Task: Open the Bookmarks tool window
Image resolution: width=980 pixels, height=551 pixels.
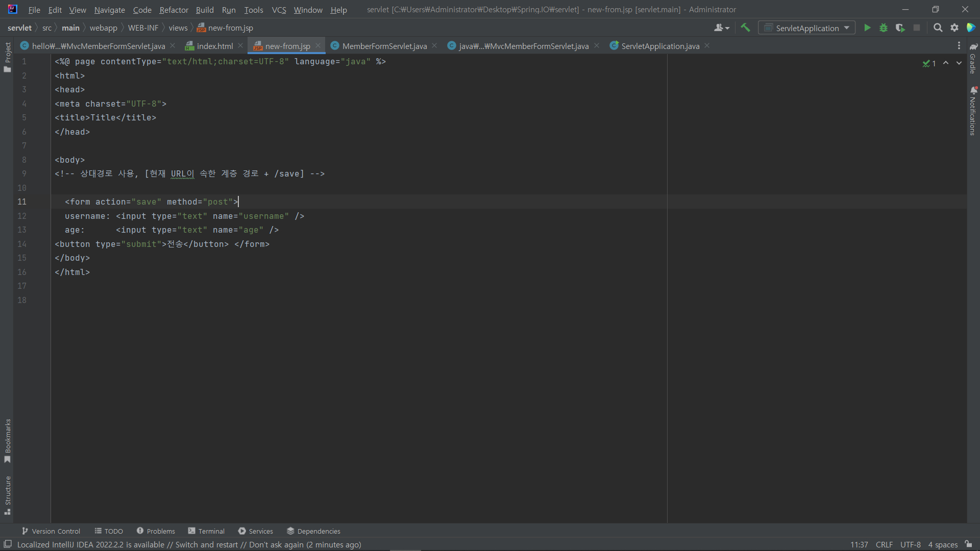Action: click(7, 441)
